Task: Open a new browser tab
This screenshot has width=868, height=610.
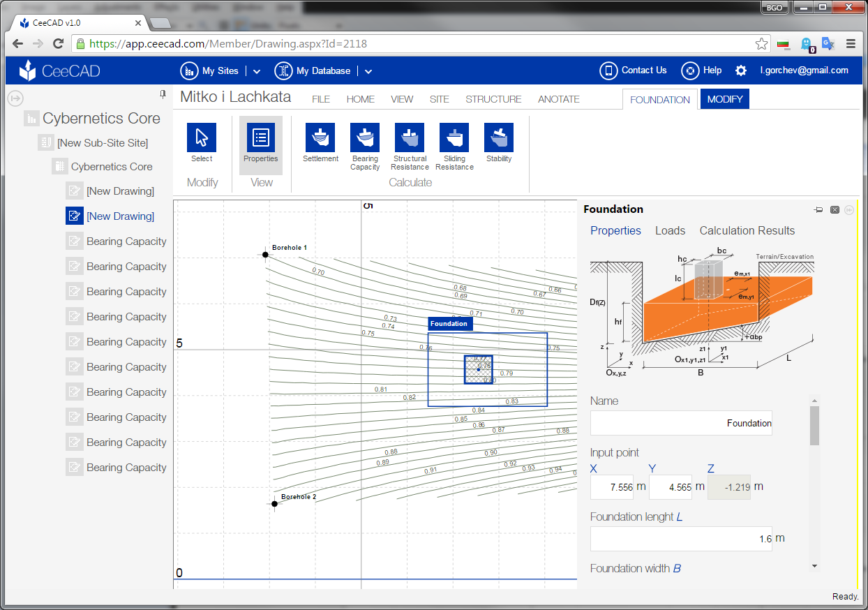Action: click(x=160, y=23)
